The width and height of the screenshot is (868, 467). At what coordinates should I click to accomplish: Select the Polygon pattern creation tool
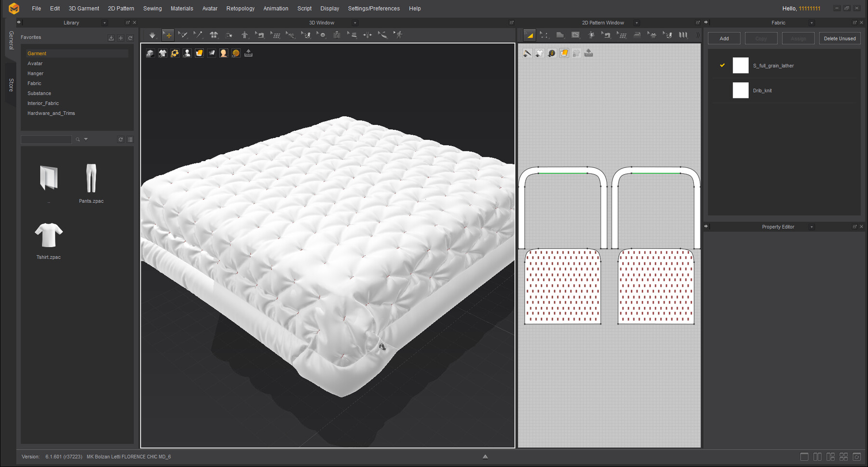tap(560, 35)
